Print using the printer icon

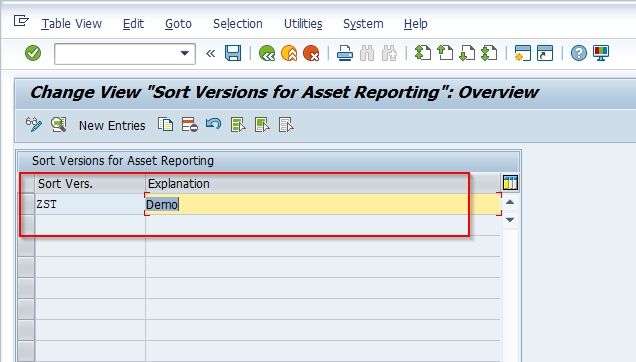(x=345, y=53)
